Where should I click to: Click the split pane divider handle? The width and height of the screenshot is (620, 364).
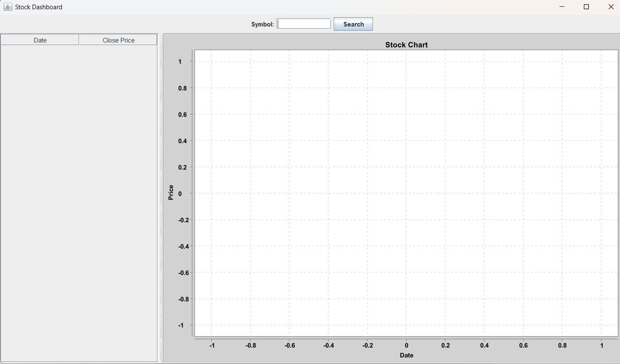pos(160,198)
